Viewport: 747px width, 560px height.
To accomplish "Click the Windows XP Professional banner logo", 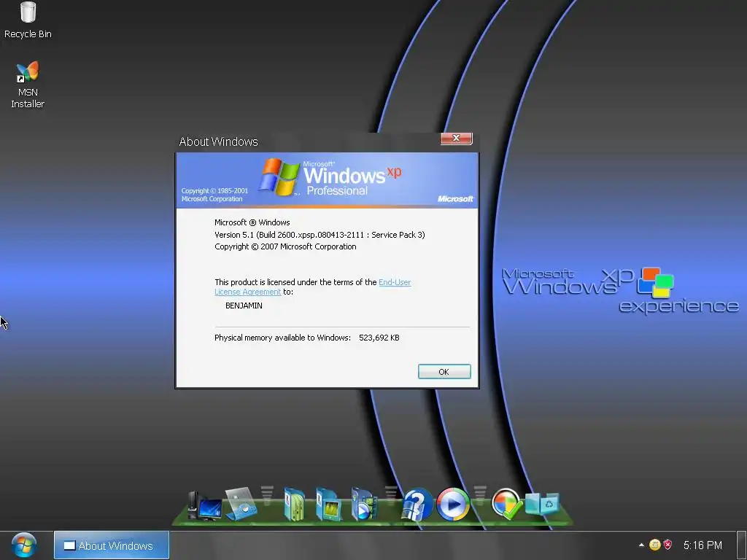I will point(330,177).
